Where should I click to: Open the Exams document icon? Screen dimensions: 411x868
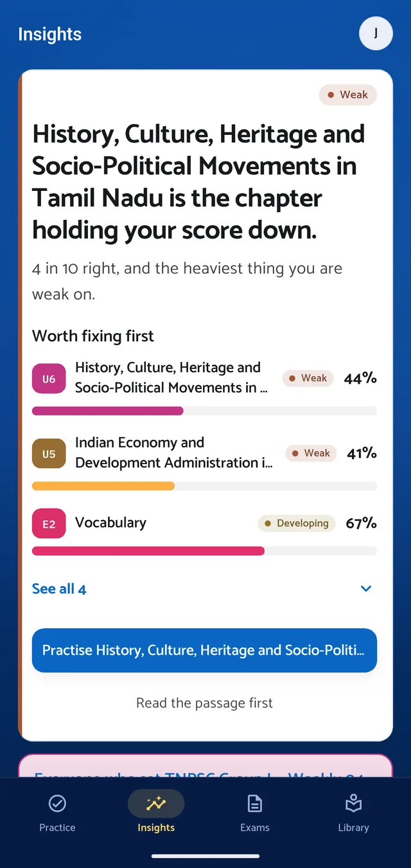coord(255,803)
